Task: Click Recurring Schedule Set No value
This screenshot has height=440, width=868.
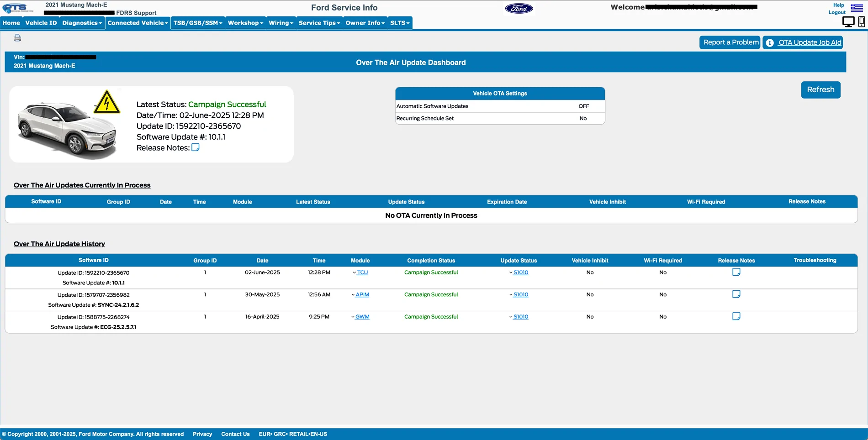Action: 583,118
